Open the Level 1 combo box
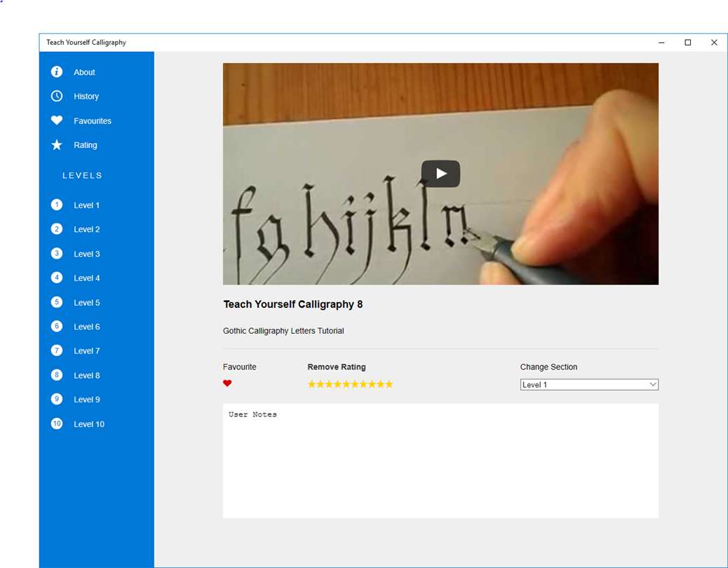This screenshot has width=728, height=568. pyautogui.click(x=589, y=384)
